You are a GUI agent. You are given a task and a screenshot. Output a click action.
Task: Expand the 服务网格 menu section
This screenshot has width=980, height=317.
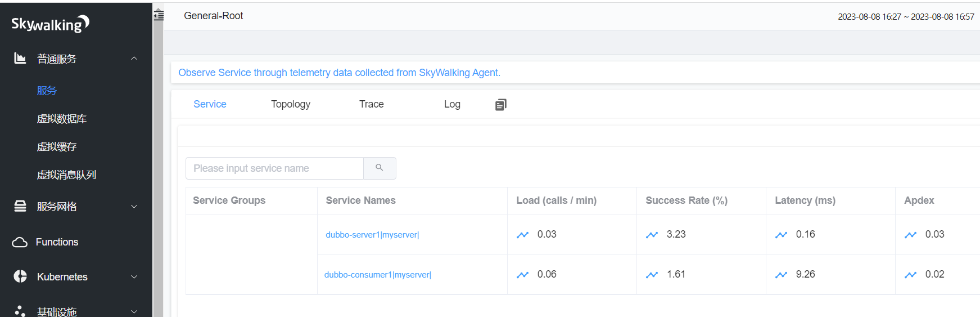click(x=134, y=207)
